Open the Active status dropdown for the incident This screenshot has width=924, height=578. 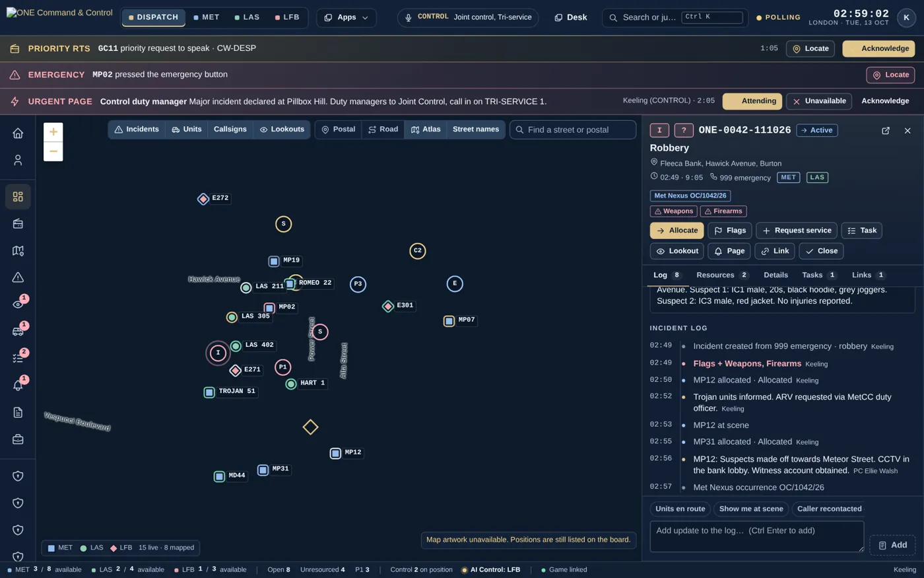pos(817,131)
